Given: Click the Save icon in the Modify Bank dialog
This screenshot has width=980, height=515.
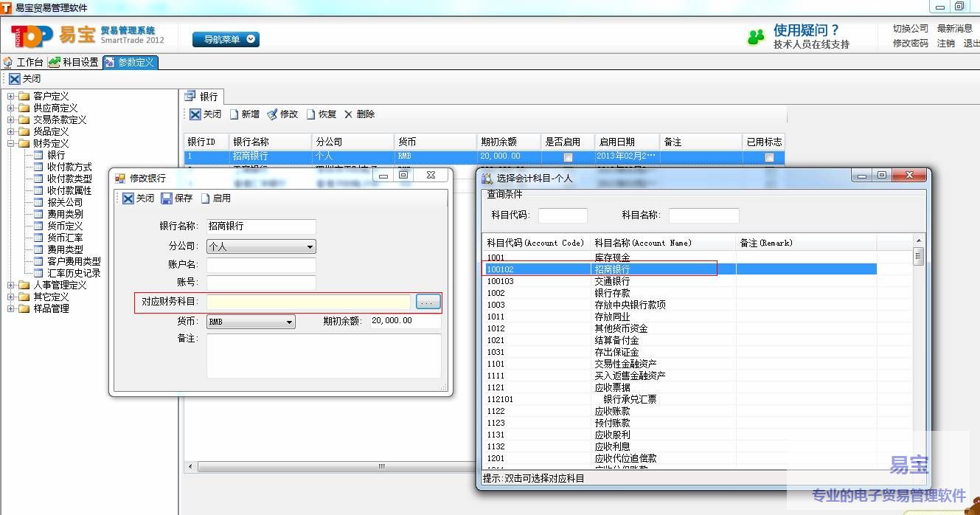Looking at the screenshot, I should point(167,198).
